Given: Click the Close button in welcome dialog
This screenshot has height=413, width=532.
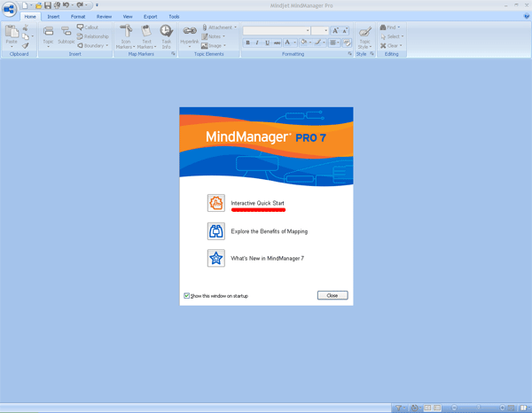Looking at the screenshot, I should click(332, 295).
